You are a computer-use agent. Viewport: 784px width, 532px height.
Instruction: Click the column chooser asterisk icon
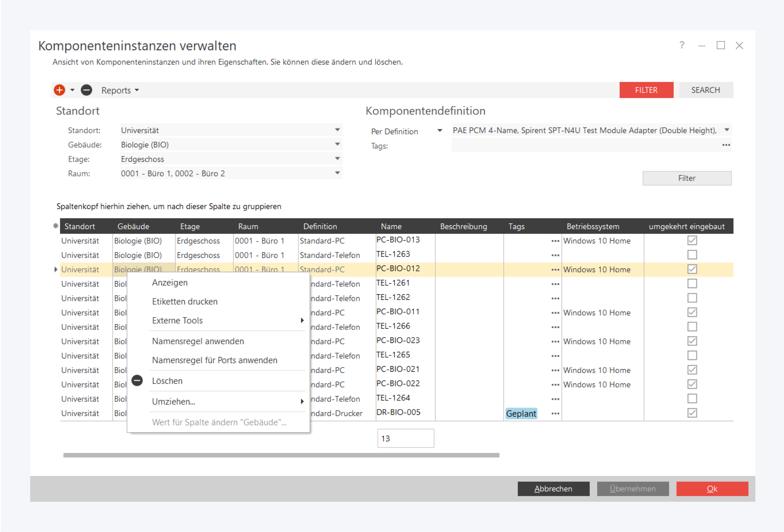pos(56,226)
